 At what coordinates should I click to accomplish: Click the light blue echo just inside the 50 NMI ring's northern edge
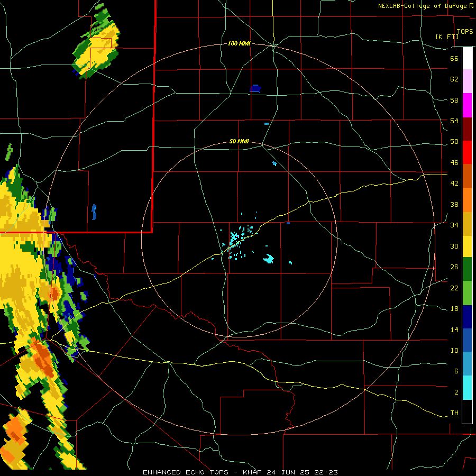274,163
